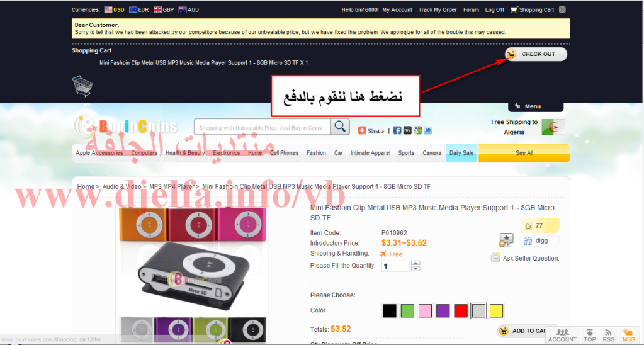Viewport: 644px width, 345px height.
Task: Click the BuyinCoins logo
Action: pyautogui.click(x=125, y=127)
